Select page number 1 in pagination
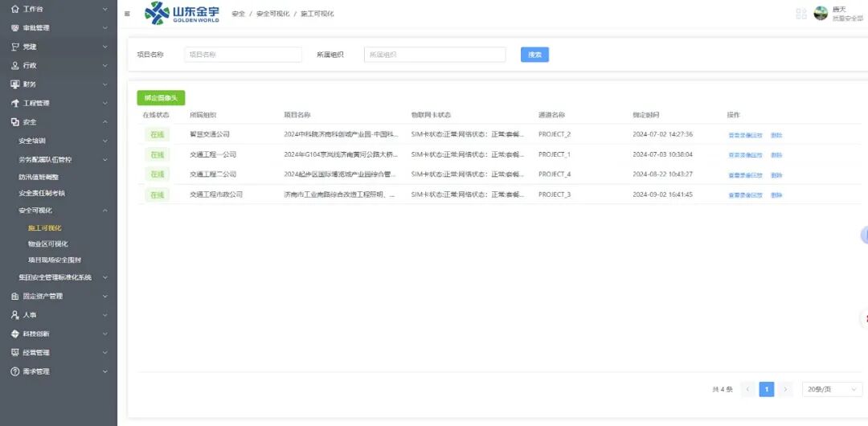Screen dimensions: 868x426 767,390
